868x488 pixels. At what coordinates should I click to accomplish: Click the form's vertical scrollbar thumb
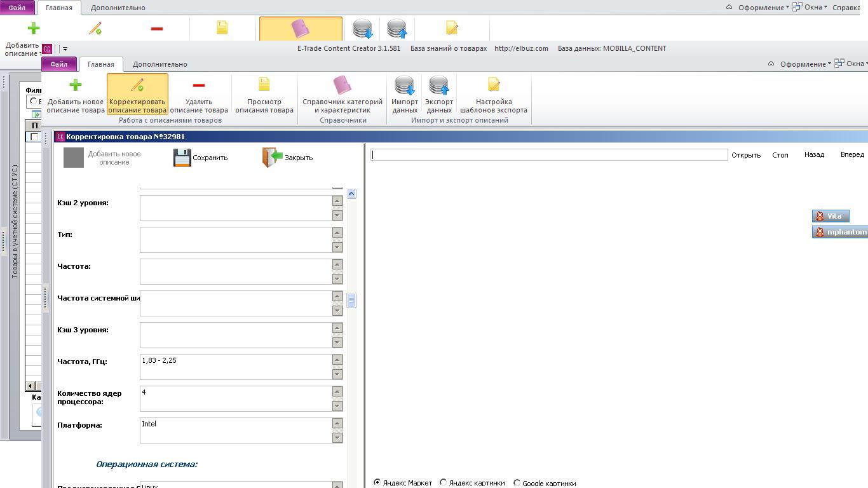coord(351,300)
